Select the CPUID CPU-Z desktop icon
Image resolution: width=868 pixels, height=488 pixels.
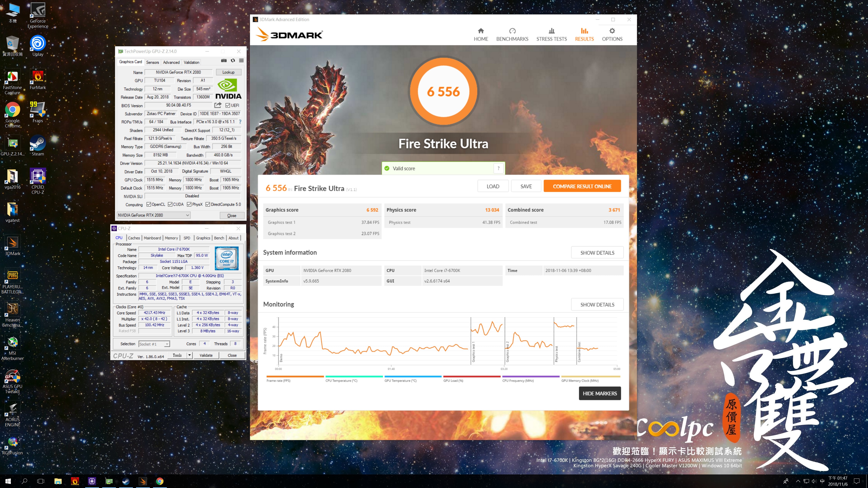tap(38, 181)
